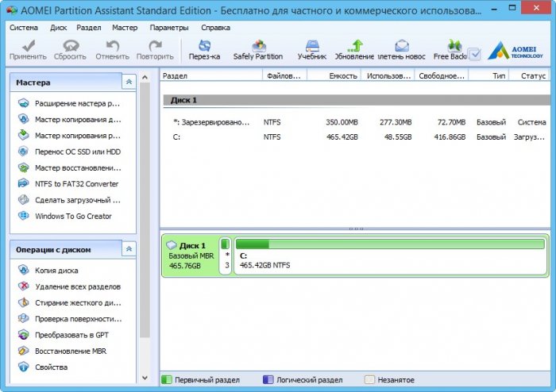Open the Safely Partition tool
This screenshot has width=556, height=392.
coord(257,50)
